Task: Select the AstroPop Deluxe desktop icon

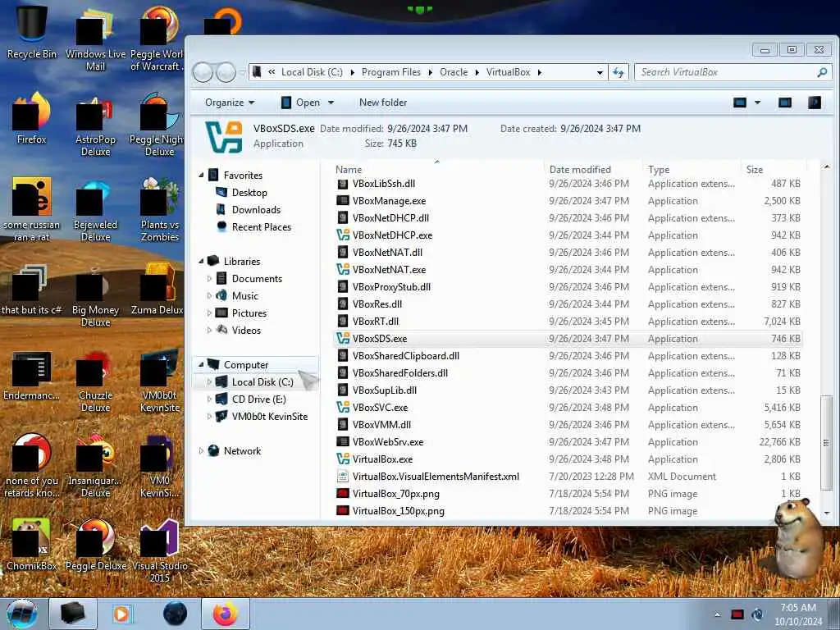Action: (x=95, y=125)
